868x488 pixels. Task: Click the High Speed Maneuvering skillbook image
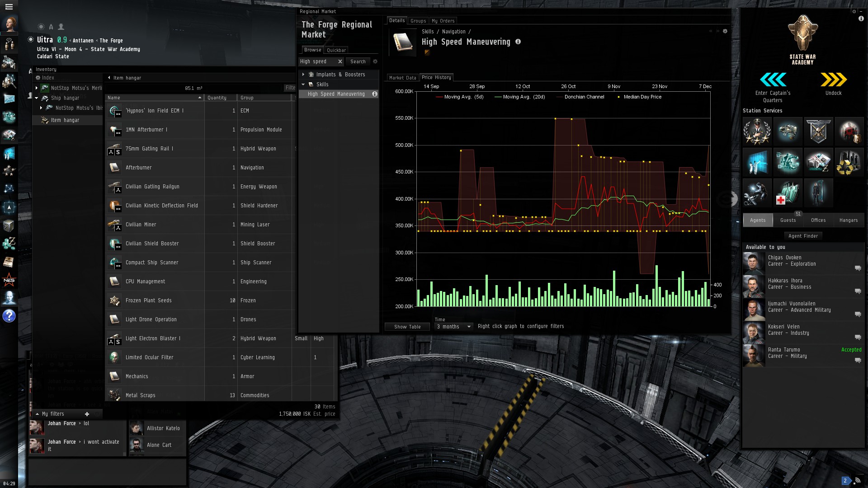click(402, 42)
